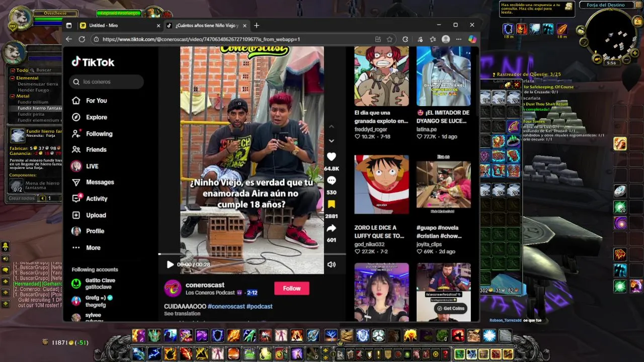This screenshot has width=644, height=362.
Task: Click the #podcast hashtag link
Action: (x=260, y=306)
